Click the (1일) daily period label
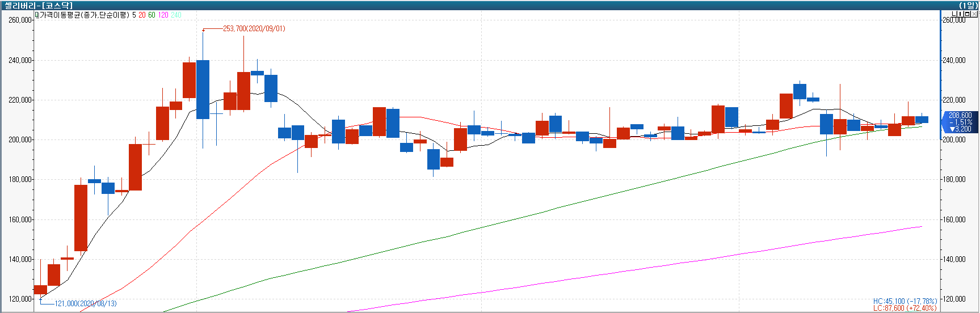The height and width of the screenshot is (313, 980). [968, 5]
